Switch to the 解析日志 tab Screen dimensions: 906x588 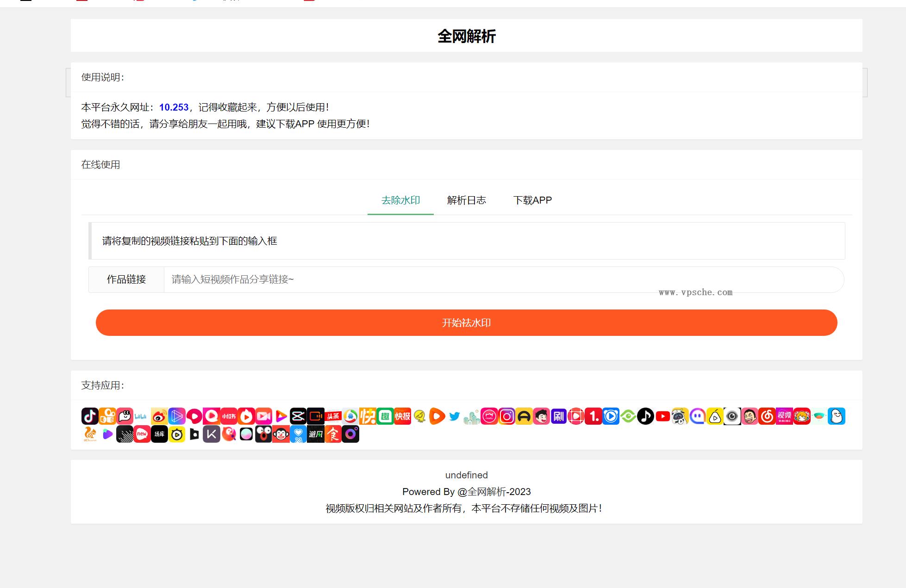click(467, 200)
